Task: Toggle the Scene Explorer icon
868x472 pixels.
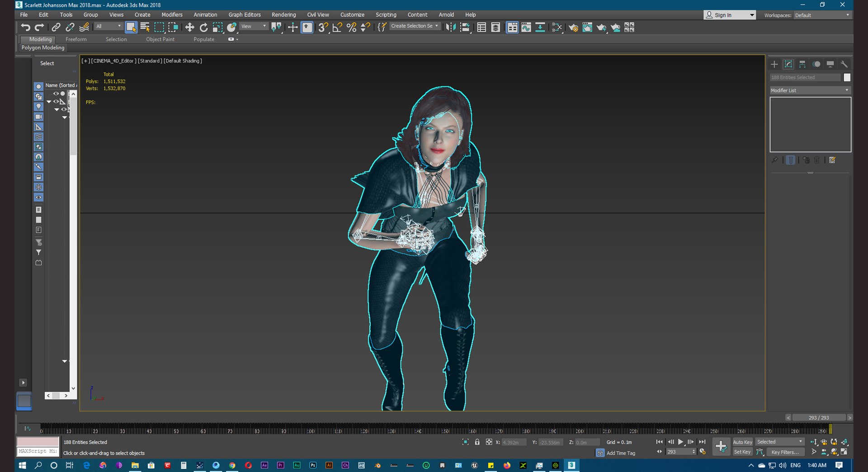Action: [x=481, y=28]
